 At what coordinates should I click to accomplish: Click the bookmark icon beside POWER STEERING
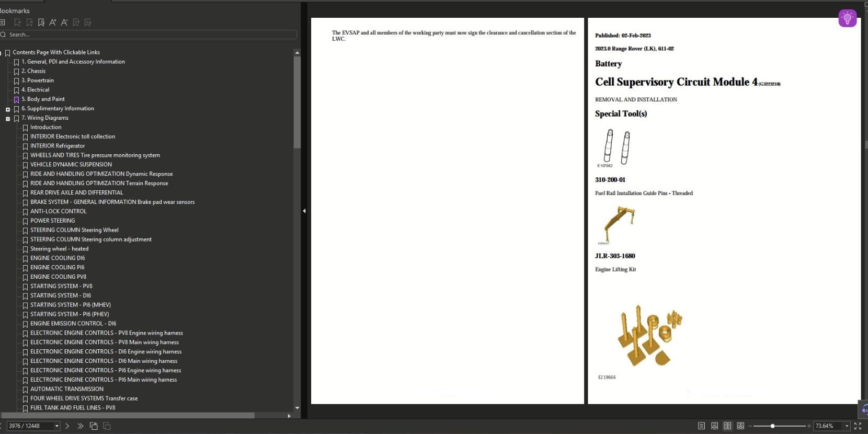tap(25, 221)
